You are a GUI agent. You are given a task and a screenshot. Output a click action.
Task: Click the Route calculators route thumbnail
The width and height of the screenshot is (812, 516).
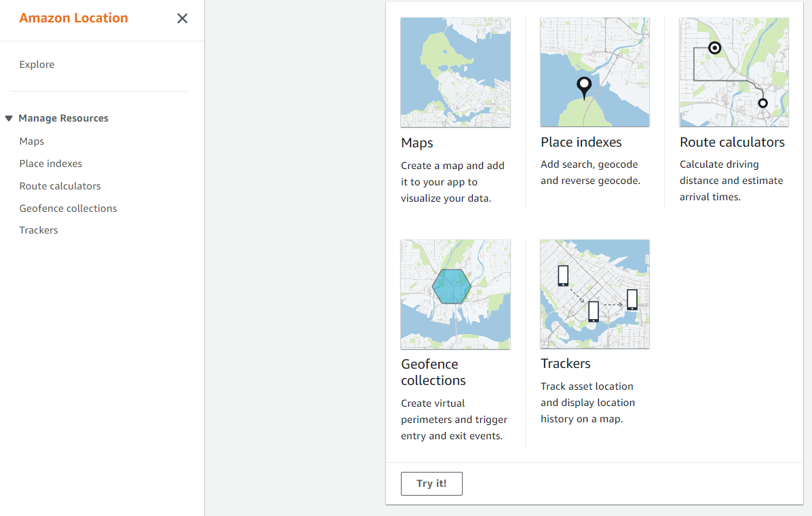coord(733,72)
